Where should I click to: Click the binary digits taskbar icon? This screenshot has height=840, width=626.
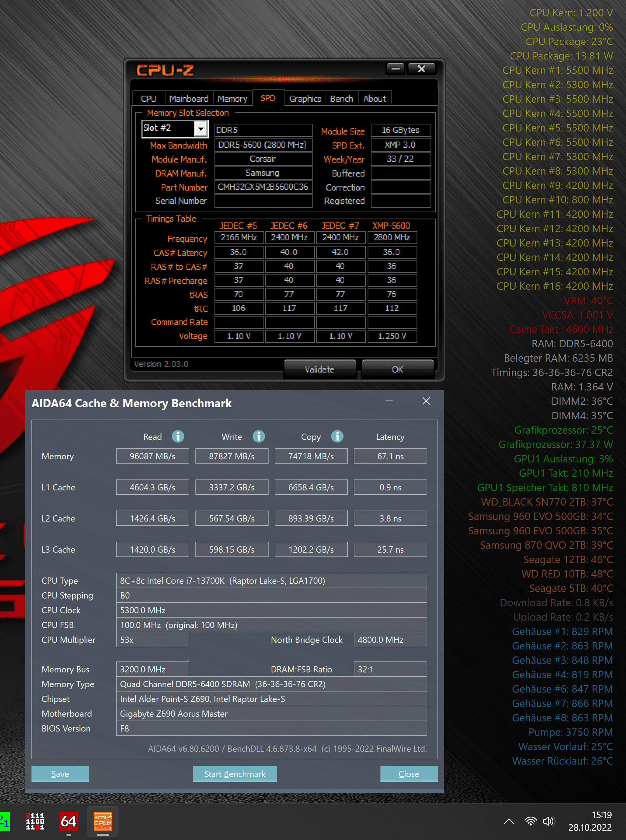click(35, 821)
